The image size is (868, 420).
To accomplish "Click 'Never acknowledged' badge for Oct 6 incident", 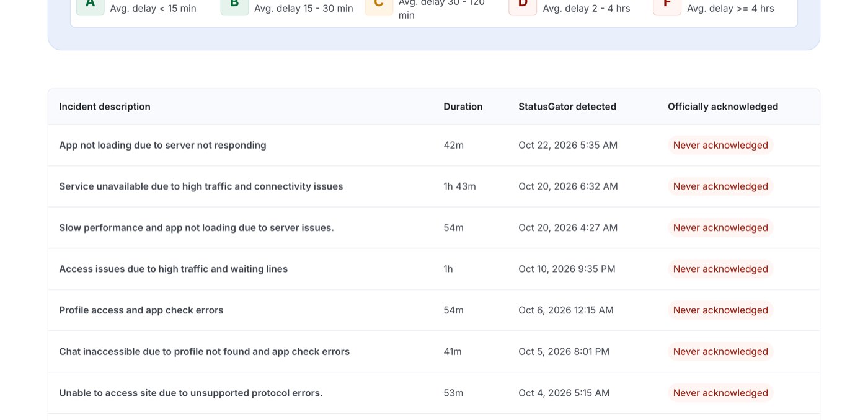I will [720, 310].
